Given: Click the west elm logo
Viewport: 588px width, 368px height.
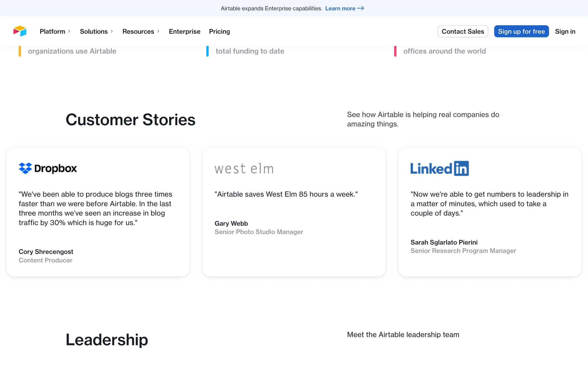Looking at the screenshot, I should tap(244, 169).
